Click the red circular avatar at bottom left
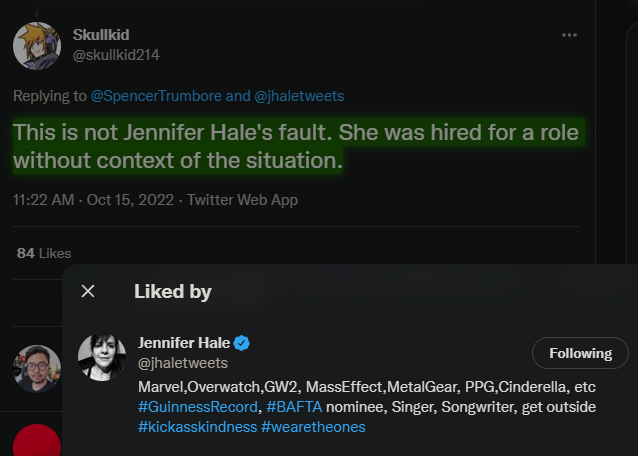The height and width of the screenshot is (456, 638). coord(37,440)
